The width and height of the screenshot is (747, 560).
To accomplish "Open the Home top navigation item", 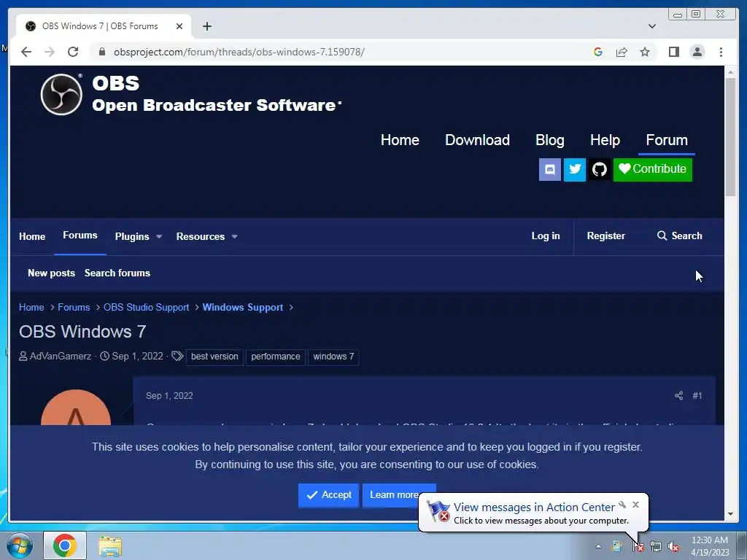I will pos(400,140).
